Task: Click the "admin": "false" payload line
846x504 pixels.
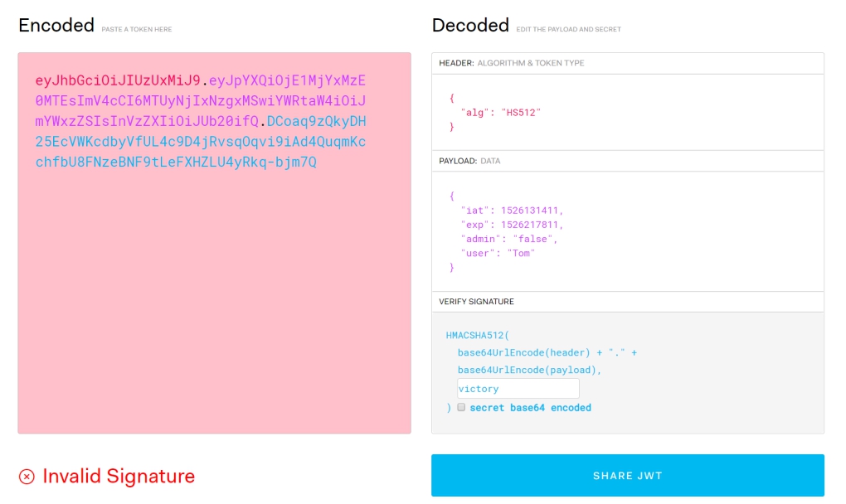Action: (x=508, y=239)
